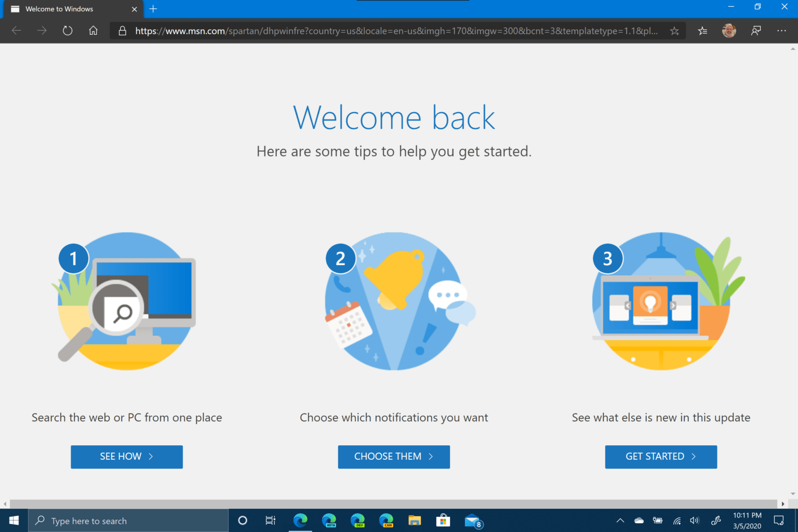This screenshot has width=798, height=532.
Task: Open Microsoft Store from the taskbar
Action: click(x=443, y=521)
